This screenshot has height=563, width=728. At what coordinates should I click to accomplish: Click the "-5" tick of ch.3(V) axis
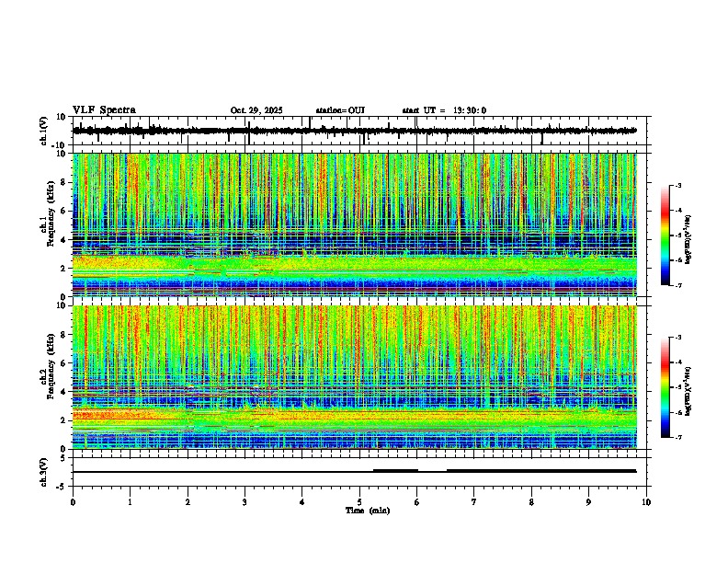click(63, 487)
